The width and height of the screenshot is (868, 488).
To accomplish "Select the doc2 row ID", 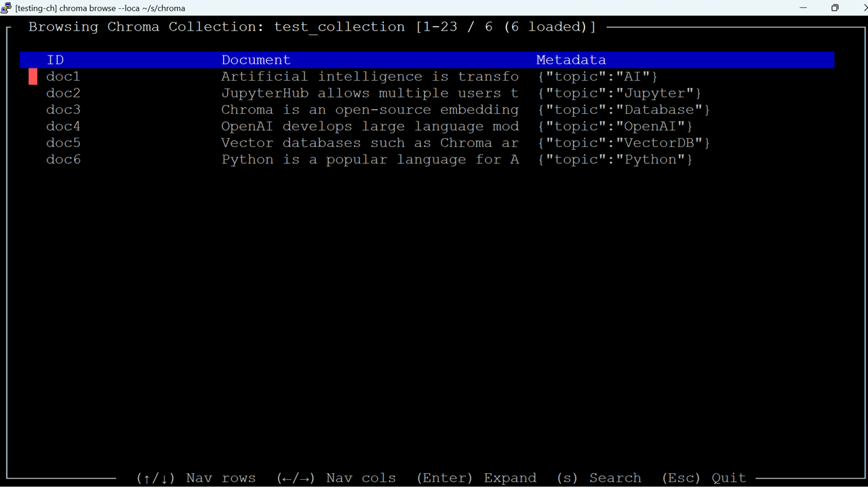I will pos(63,93).
